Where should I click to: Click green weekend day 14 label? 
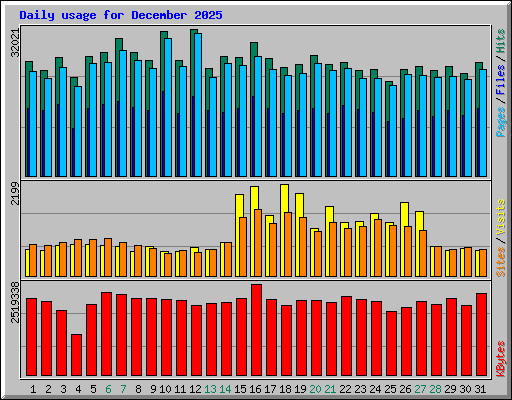click(x=225, y=389)
